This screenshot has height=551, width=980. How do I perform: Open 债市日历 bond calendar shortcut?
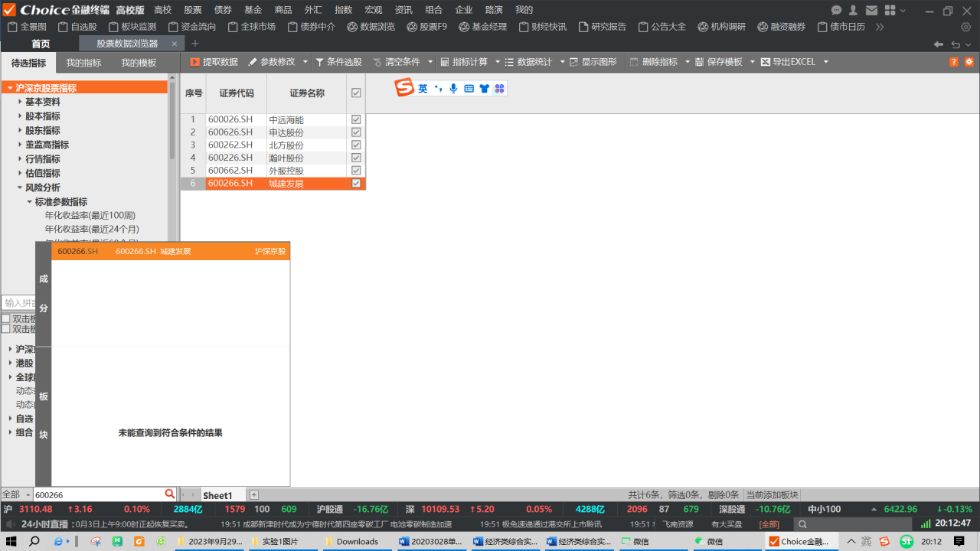[x=841, y=27]
